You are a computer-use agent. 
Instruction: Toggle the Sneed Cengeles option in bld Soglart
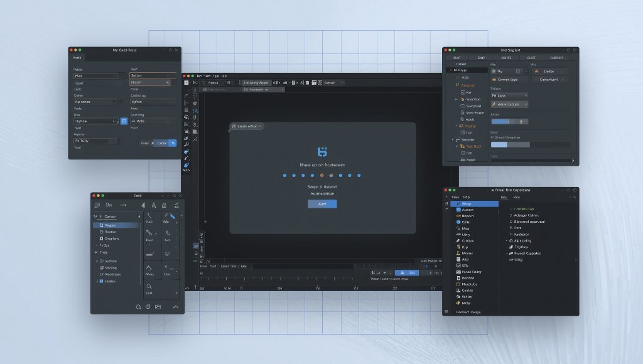point(492,137)
